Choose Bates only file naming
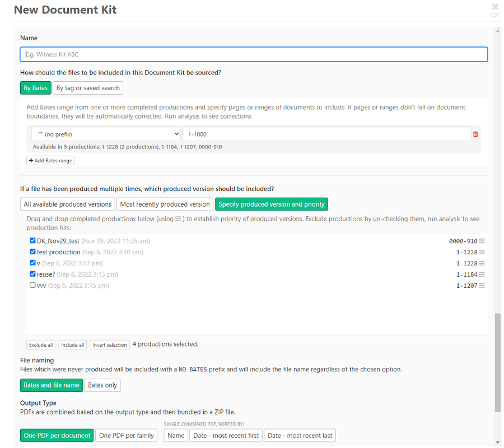 tap(102, 385)
